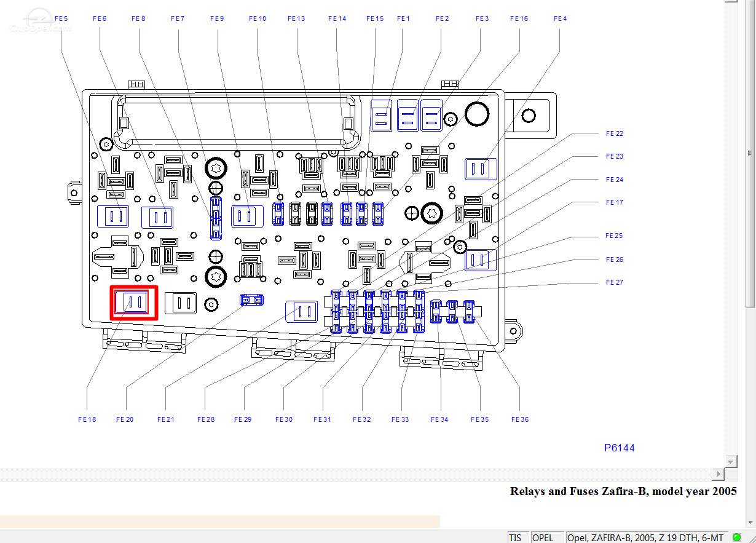Pick the FE26 label on right

(615, 260)
